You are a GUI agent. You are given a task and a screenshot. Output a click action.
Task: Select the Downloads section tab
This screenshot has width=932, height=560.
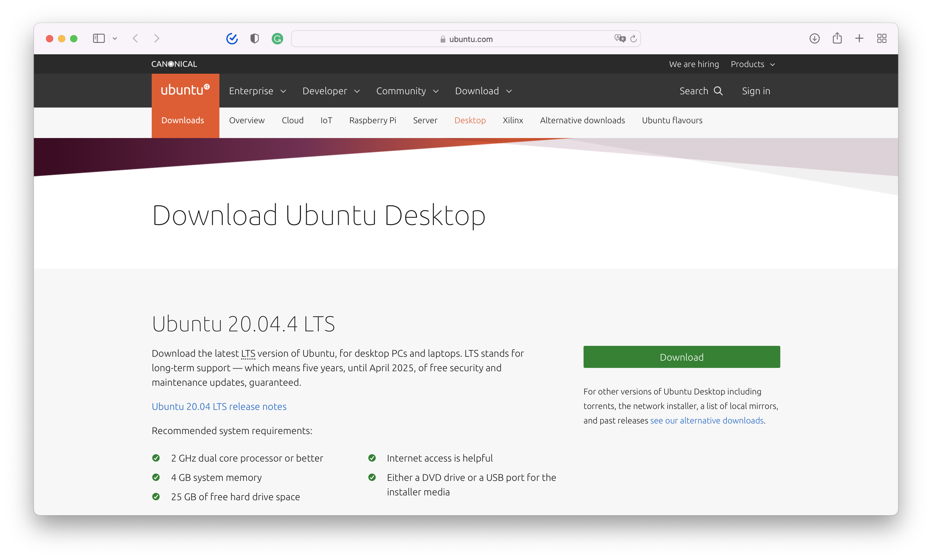point(183,121)
